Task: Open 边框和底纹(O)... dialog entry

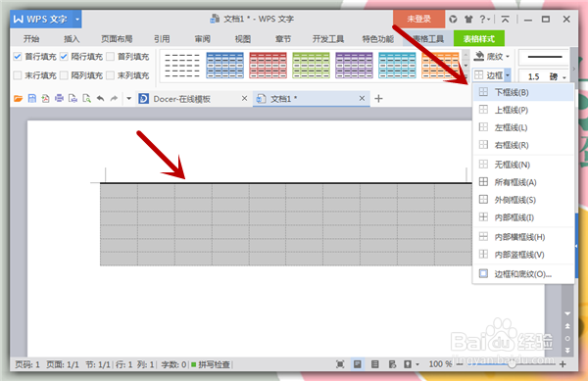Action: (x=523, y=274)
